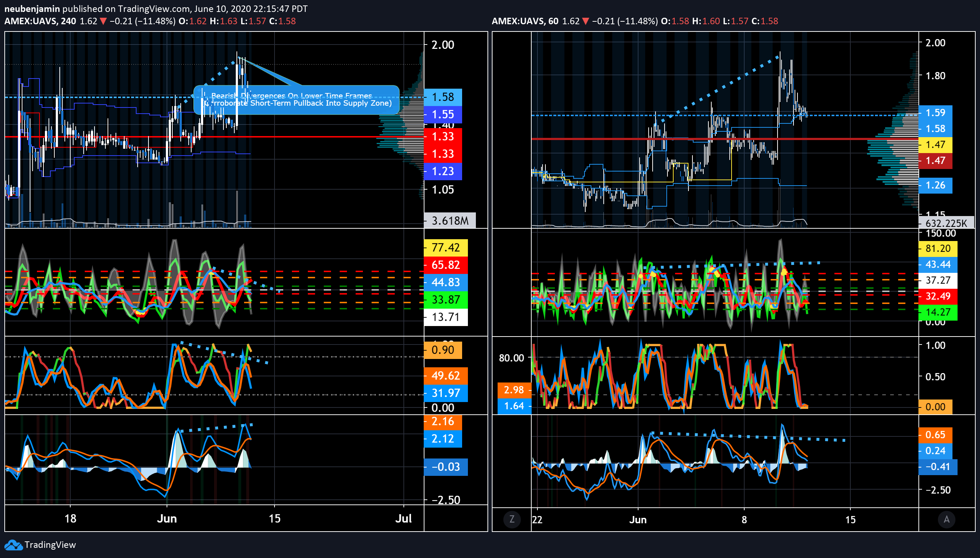Image resolution: width=980 pixels, height=558 pixels.
Task: Click the -0.41 histogram value on right chart
Action: [938, 467]
